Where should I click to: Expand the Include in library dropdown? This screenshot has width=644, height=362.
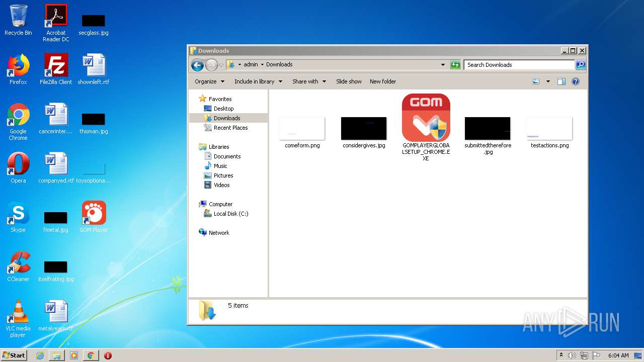click(258, 81)
